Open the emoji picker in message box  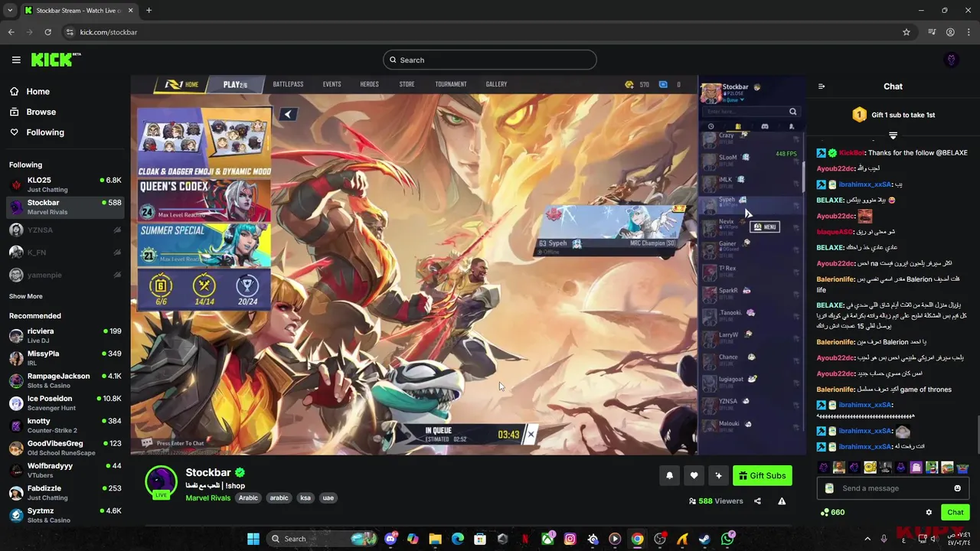click(x=957, y=488)
